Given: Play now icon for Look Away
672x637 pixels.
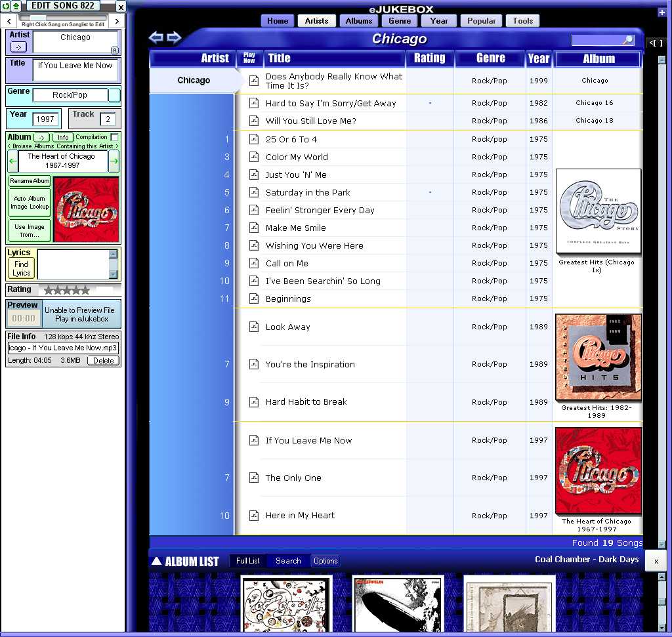Looking at the screenshot, I should 254,327.
